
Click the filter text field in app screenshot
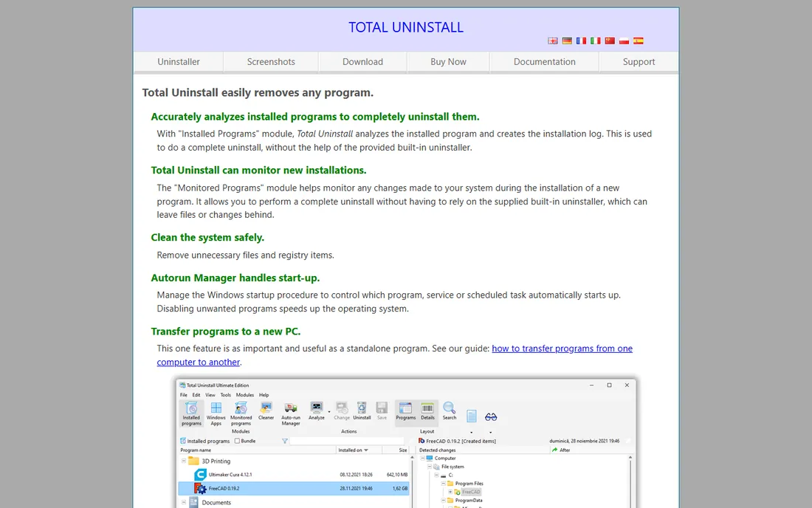(346, 442)
